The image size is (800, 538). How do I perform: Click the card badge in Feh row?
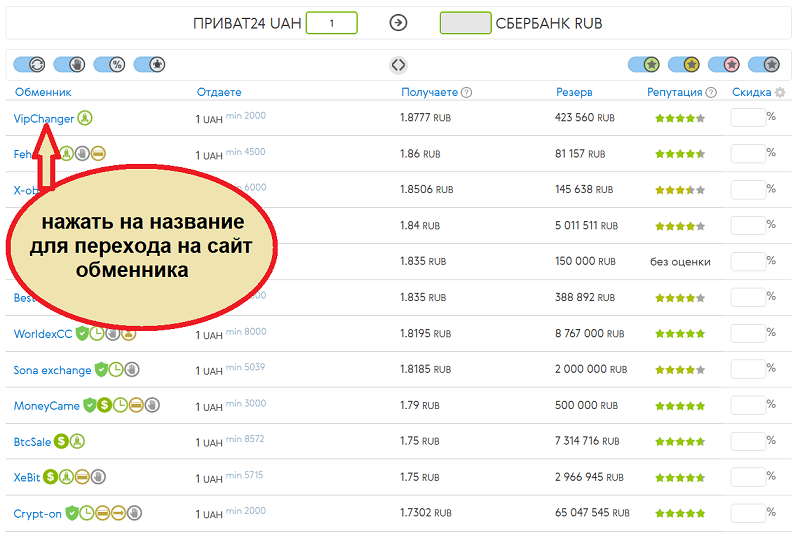98,153
